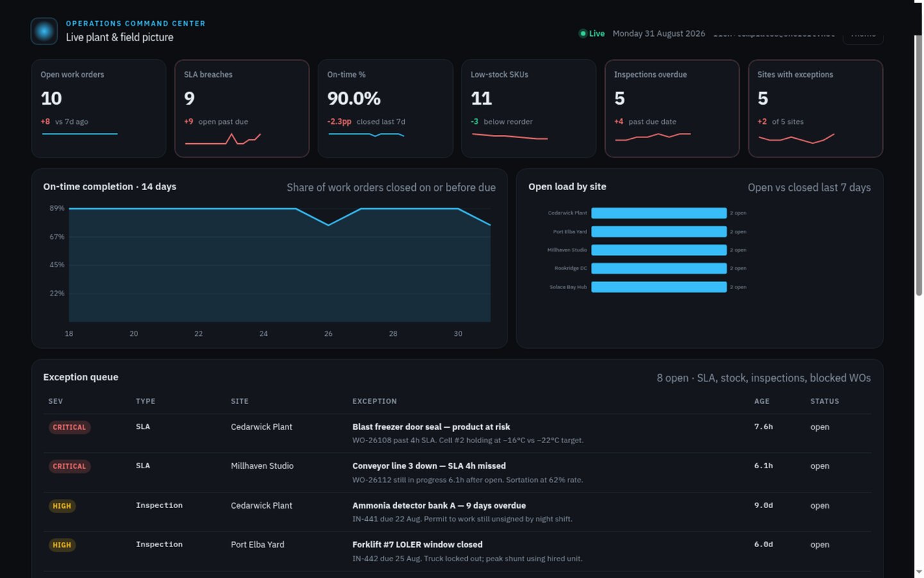Open 'Blast freezer door seal — product at risk'
The height and width of the screenshot is (578, 924).
pyautogui.click(x=431, y=427)
